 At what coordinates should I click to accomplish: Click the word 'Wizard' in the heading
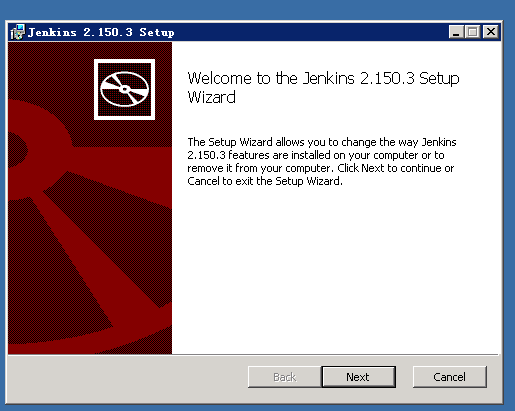(x=212, y=97)
